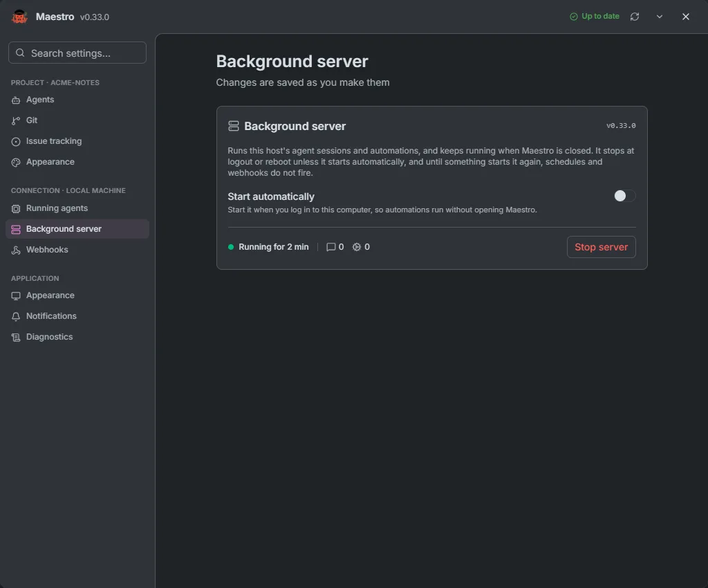This screenshot has width=708, height=588.
Task: Click the refresh update check icon
Action: pyautogui.click(x=635, y=17)
